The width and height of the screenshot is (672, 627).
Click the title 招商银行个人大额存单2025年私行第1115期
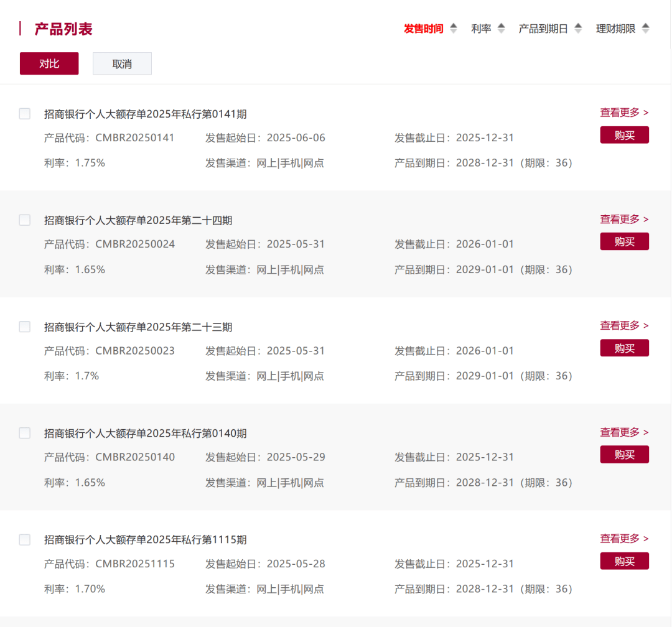(145, 540)
